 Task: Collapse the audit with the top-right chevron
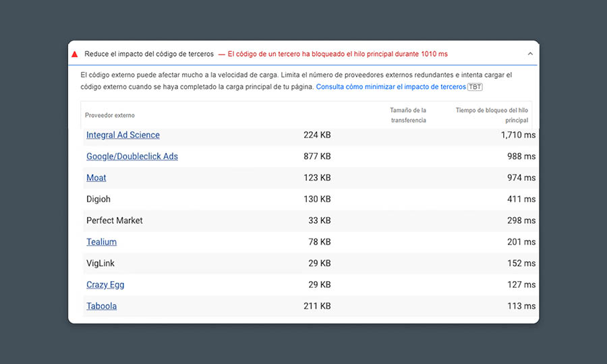(530, 54)
